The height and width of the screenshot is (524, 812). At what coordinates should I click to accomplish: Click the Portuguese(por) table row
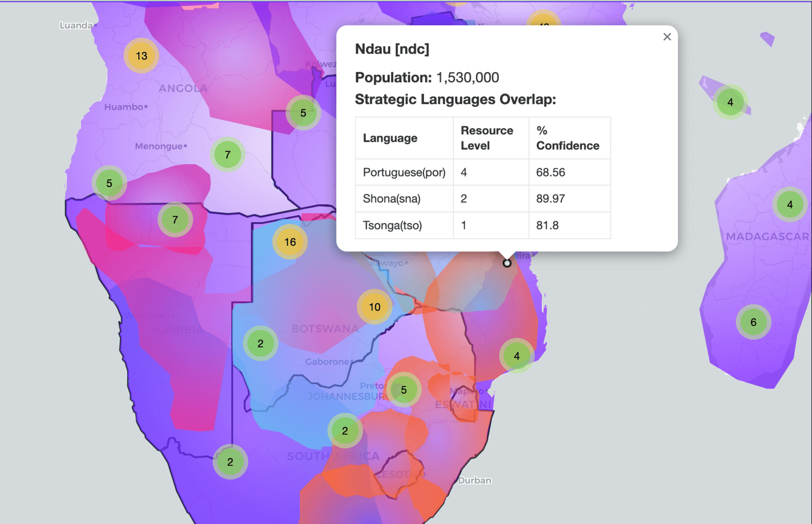pos(404,172)
